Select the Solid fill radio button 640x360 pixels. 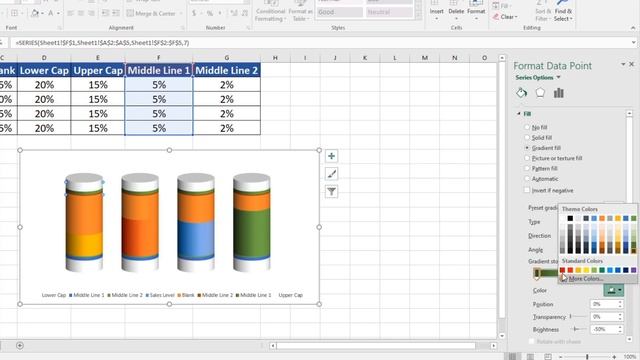[x=527, y=138]
